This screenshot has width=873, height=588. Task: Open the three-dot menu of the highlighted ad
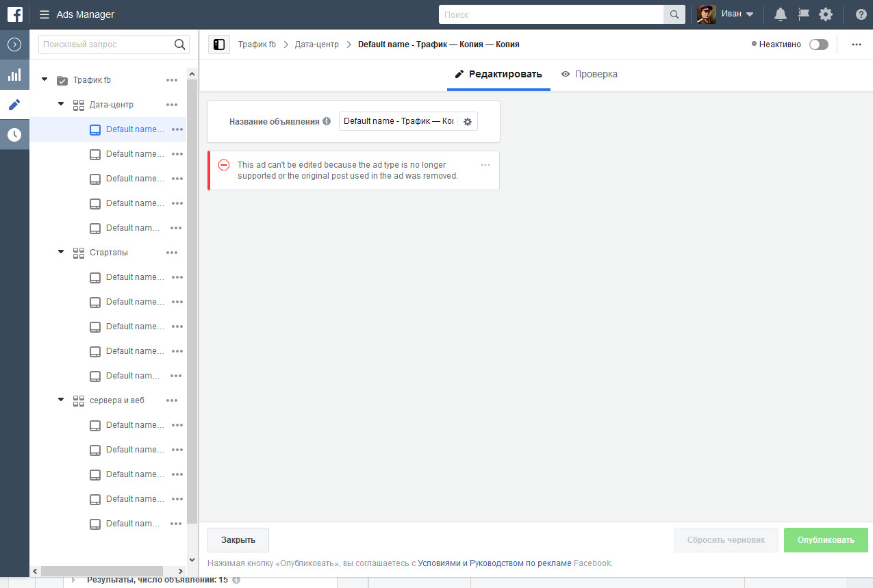pos(177,129)
